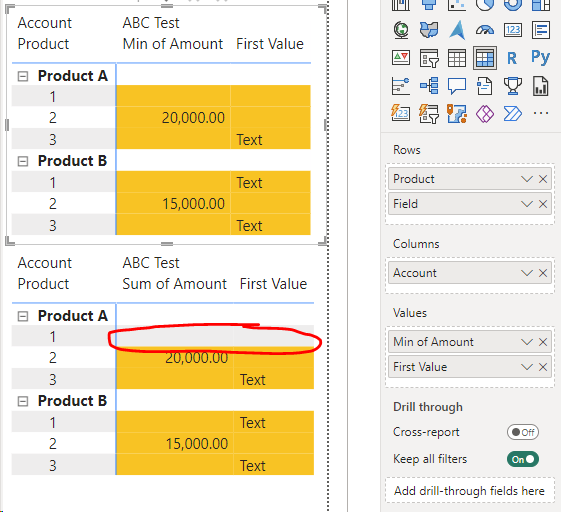The height and width of the screenshot is (512, 561).
Task: Insert an R script visual
Action: (x=512, y=58)
